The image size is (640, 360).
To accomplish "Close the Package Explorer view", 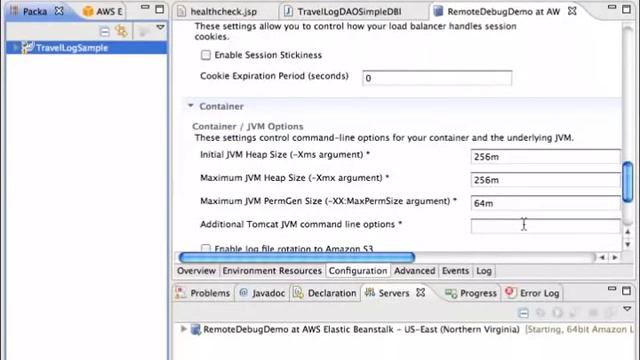I will [x=59, y=11].
